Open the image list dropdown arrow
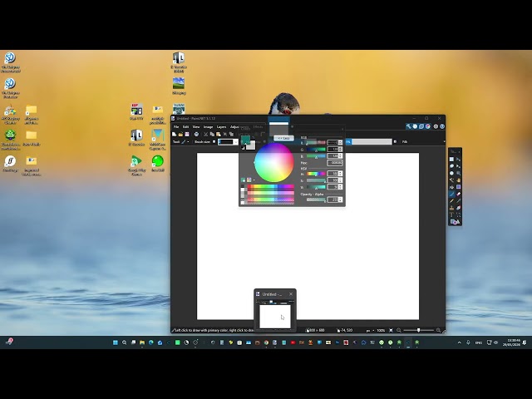The height and width of the screenshot is (399, 532). point(292,126)
